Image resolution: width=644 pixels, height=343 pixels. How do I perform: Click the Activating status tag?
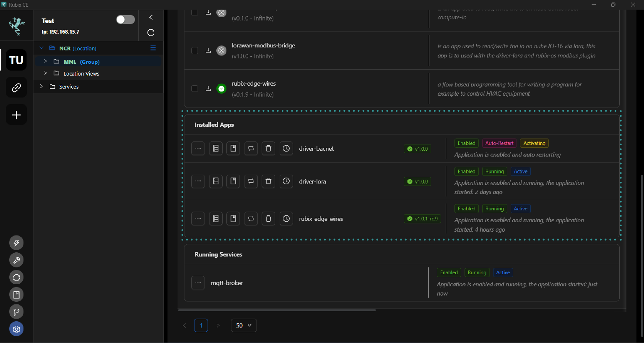point(534,143)
